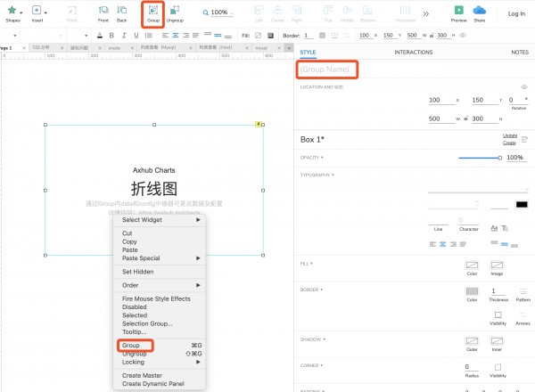Toggle hidden eye in Location and Size

coord(524,87)
